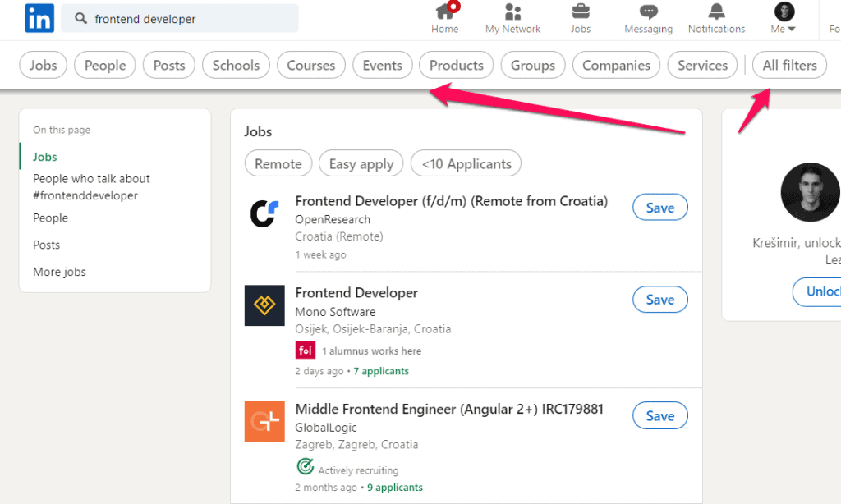The height and width of the screenshot is (504, 841).
Task: Open the Jobs briefcase in top navigation
Action: click(x=581, y=19)
